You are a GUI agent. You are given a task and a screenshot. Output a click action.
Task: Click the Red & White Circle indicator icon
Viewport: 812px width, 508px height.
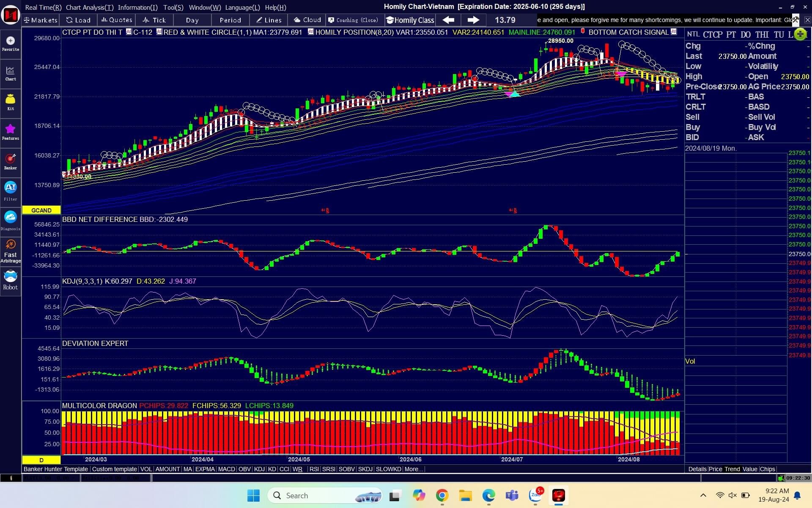[x=159, y=32]
